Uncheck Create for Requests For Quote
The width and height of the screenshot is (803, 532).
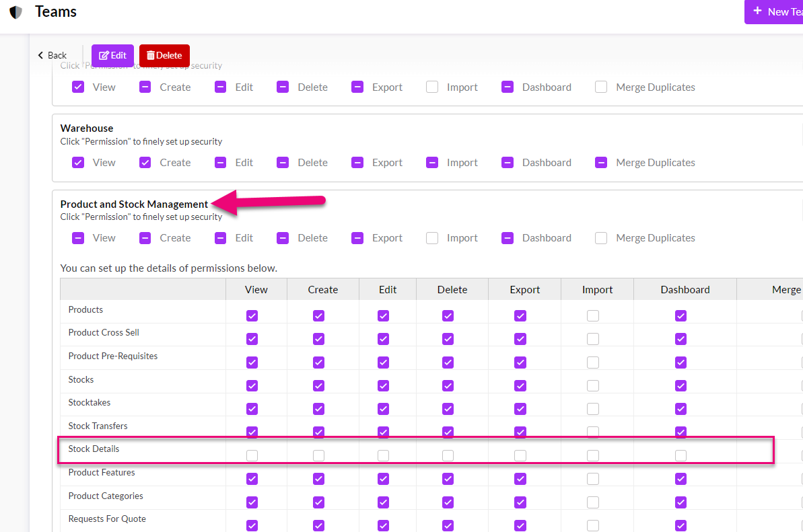(318, 525)
